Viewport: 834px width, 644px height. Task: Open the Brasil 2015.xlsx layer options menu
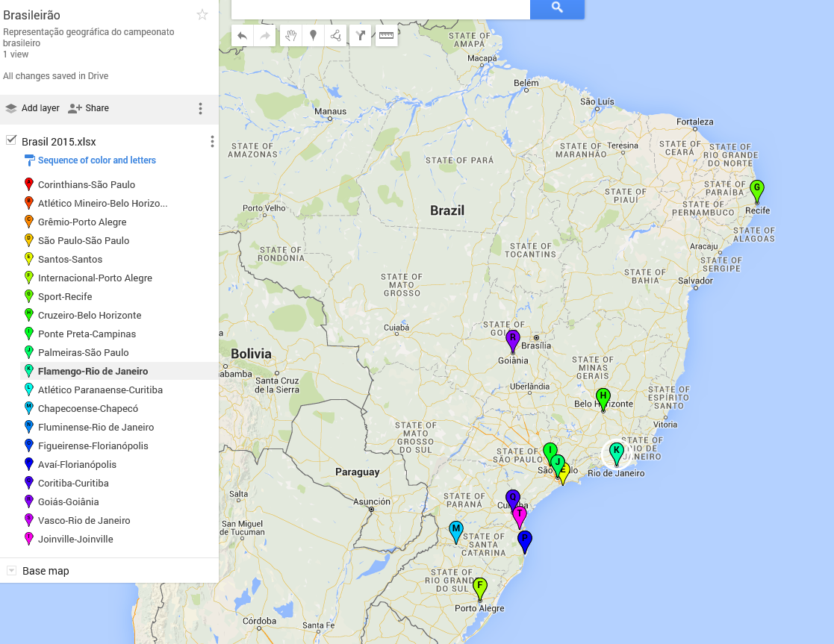point(212,142)
